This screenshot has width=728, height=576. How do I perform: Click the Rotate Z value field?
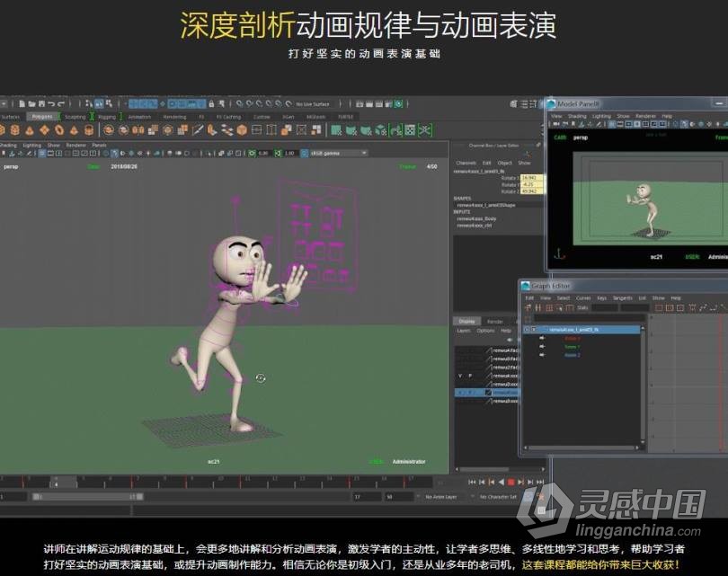(531, 191)
